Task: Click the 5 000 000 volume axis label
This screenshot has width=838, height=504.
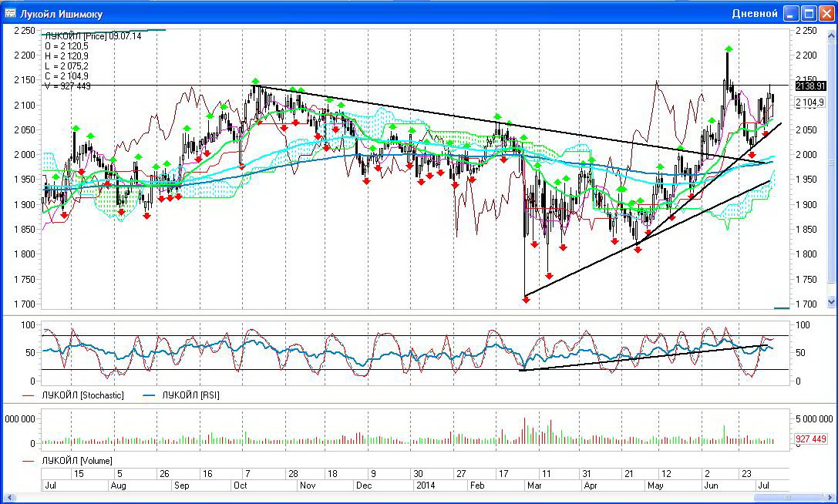Action: click(815, 419)
